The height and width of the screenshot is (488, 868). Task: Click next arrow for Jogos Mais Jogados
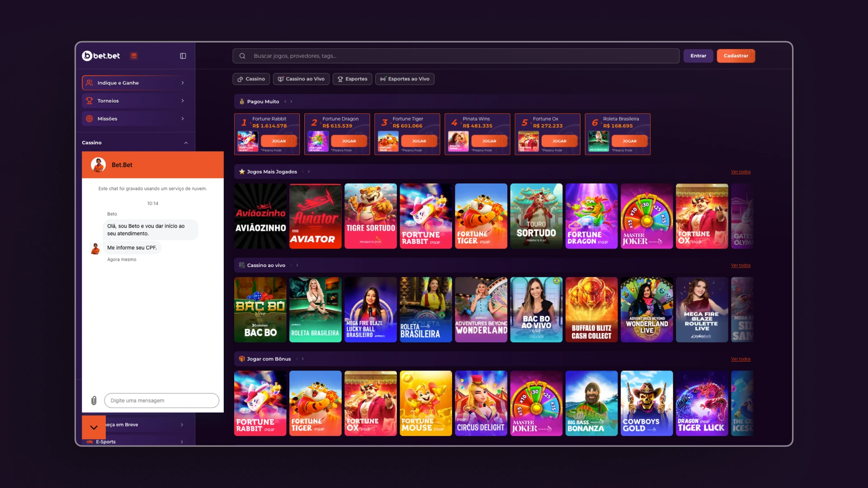click(x=309, y=172)
